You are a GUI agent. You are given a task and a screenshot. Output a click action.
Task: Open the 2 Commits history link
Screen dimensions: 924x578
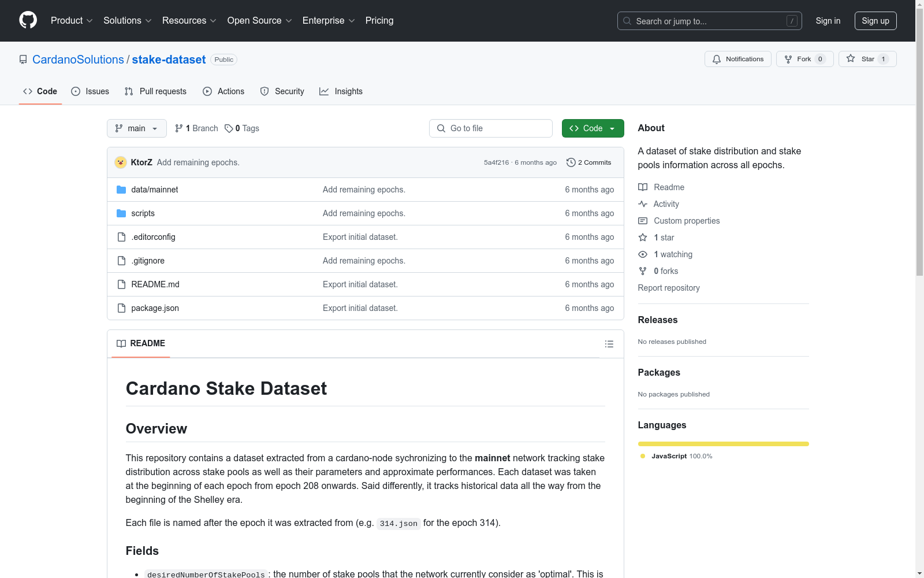pyautogui.click(x=589, y=162)
